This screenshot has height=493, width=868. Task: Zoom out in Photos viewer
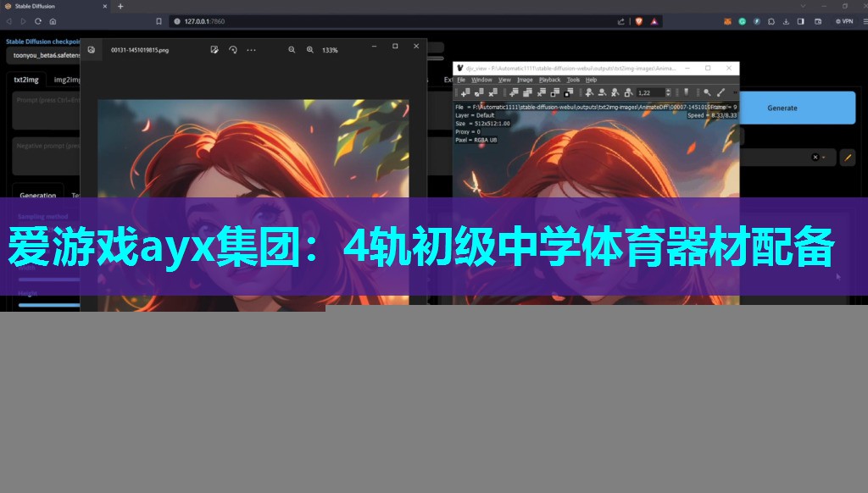point(292,50)
